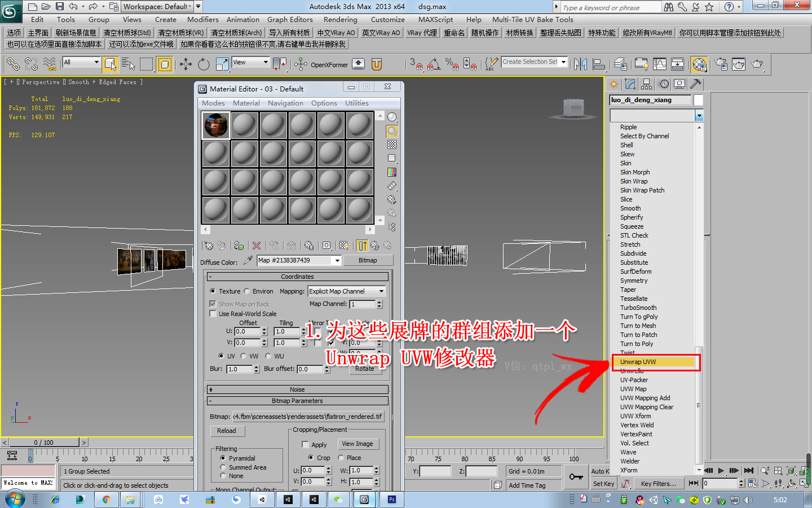Click the Key Filters button

[658, 484]
